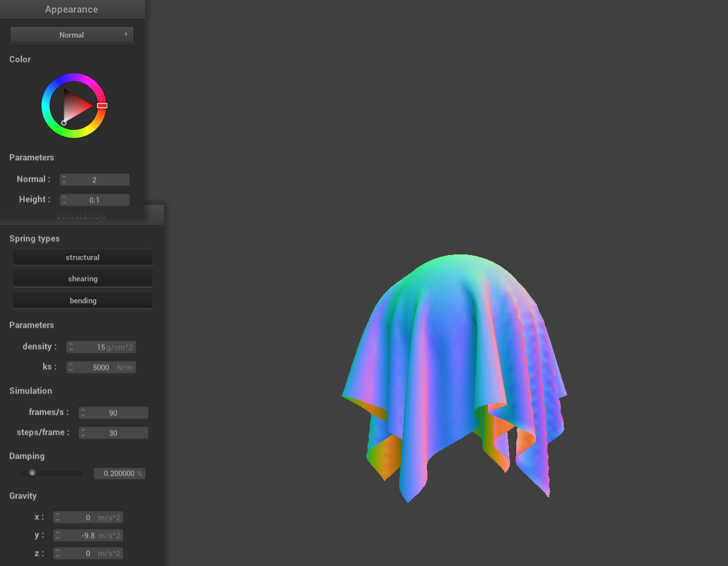
Task: Click the damping slider handle
Action: coord(32,473)
